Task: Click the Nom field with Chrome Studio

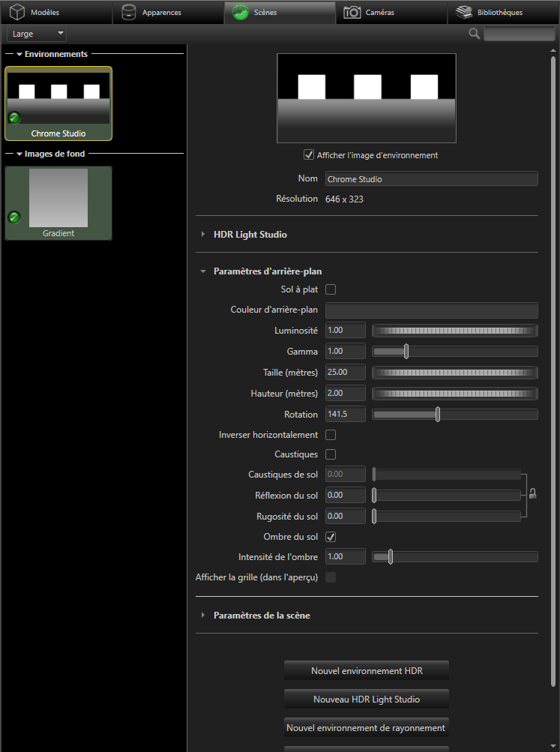Action: [432, 179]
